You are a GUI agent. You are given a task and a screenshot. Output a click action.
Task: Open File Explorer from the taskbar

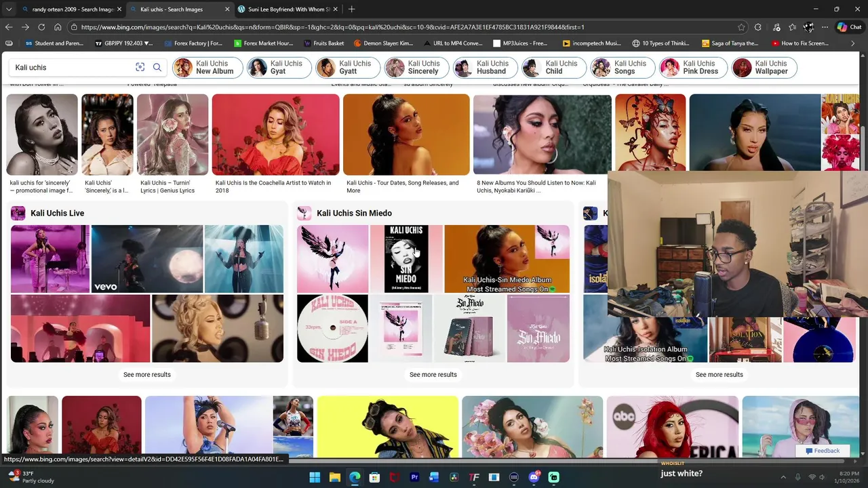334,477
